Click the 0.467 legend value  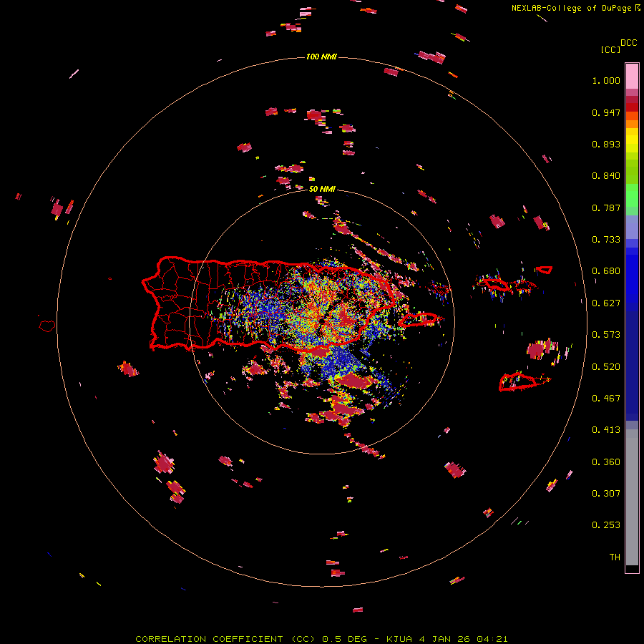pyautogui.click(x=606, y=399)
